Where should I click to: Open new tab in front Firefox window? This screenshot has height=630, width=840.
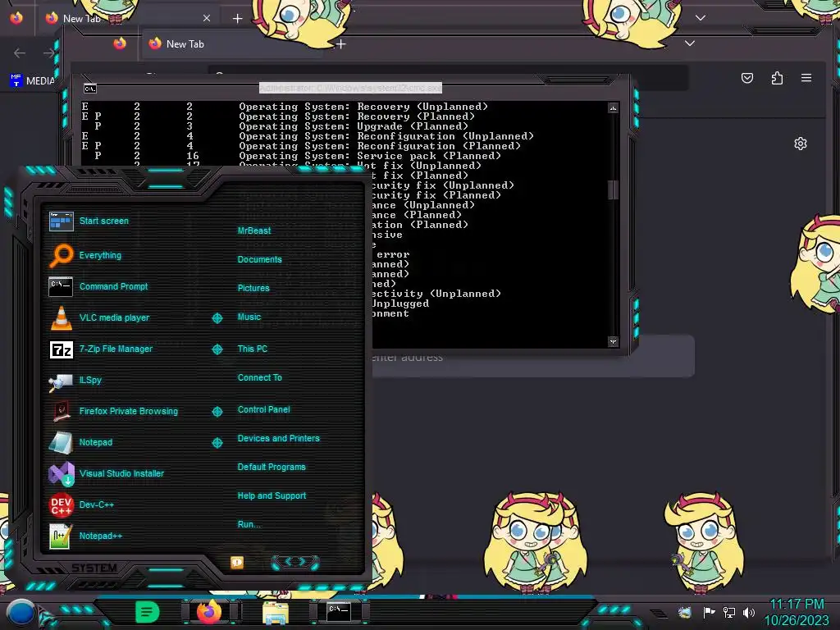click(x=340, y=44)
